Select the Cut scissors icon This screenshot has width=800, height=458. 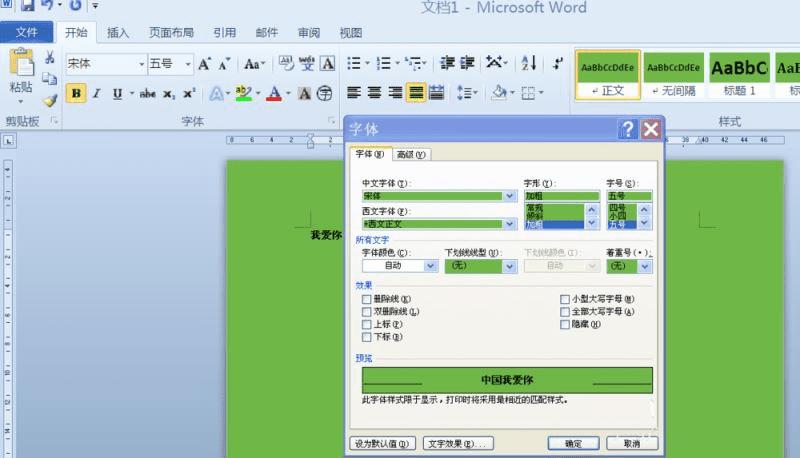pyautogui.click(x=49, y=57)
